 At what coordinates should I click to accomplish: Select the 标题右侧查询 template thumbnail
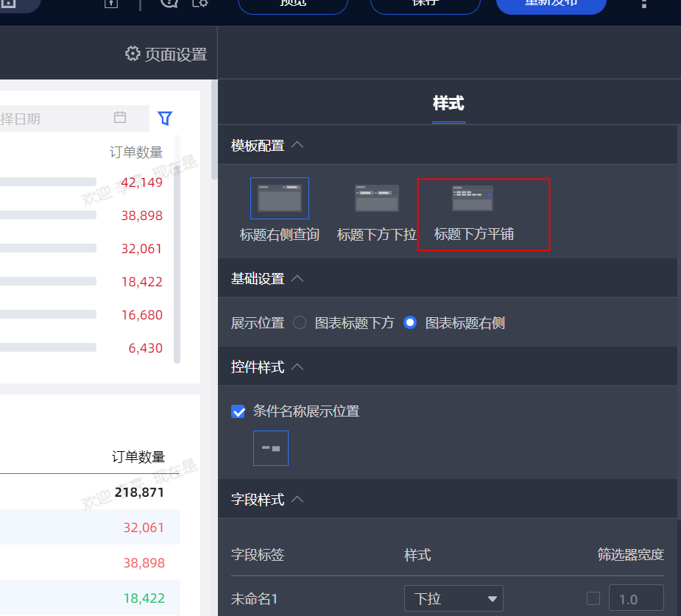280,198
